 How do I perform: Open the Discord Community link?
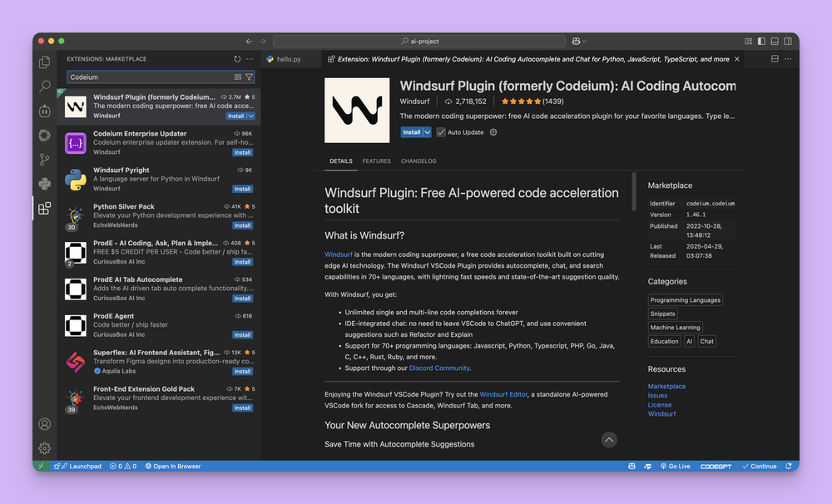439,367
